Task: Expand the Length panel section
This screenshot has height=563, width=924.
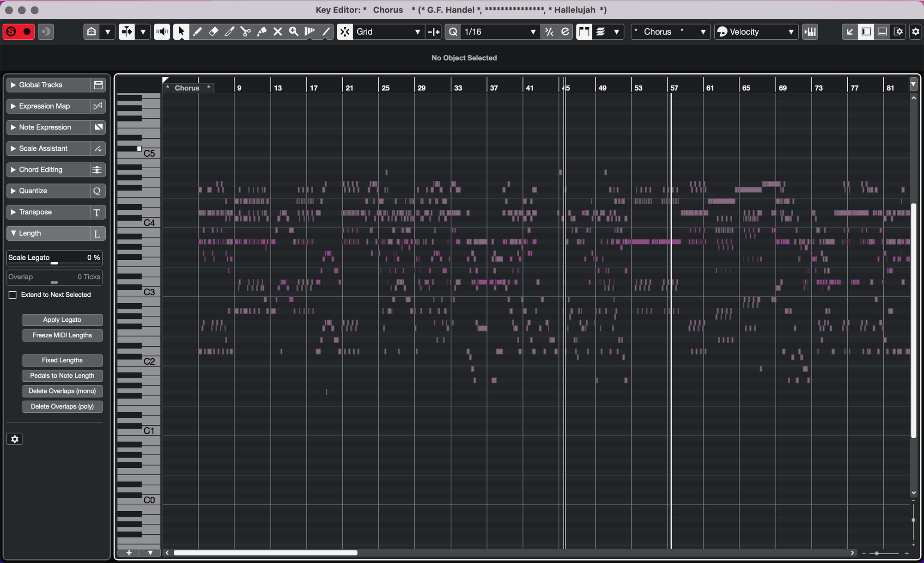Action: point(13,233)
